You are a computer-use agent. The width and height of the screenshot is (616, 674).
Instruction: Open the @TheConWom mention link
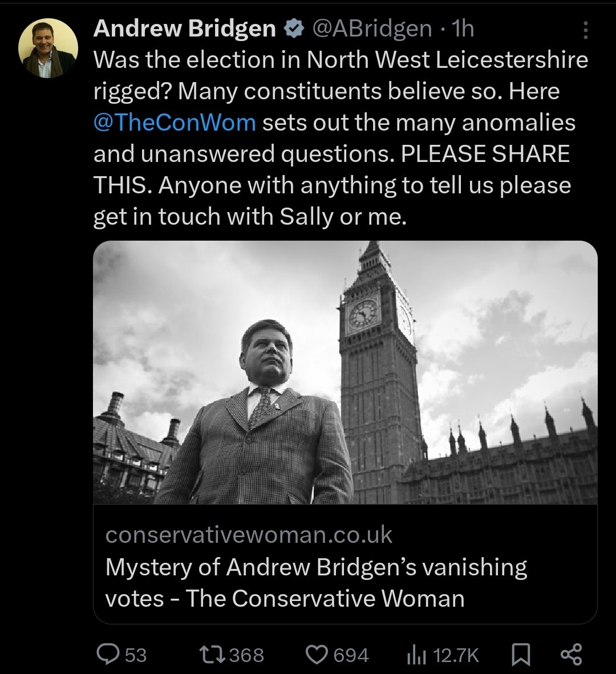tap(175, 122)
